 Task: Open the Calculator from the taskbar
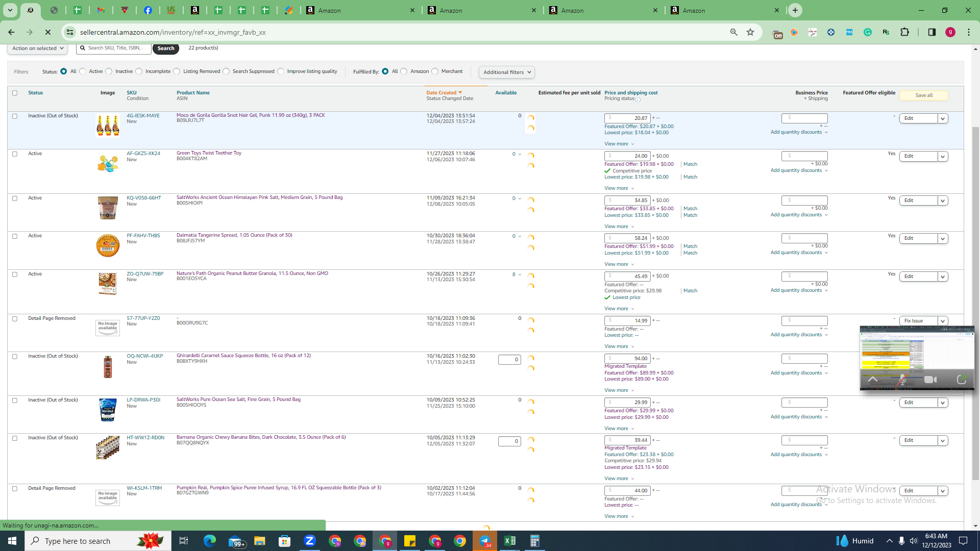click(535, 541)
